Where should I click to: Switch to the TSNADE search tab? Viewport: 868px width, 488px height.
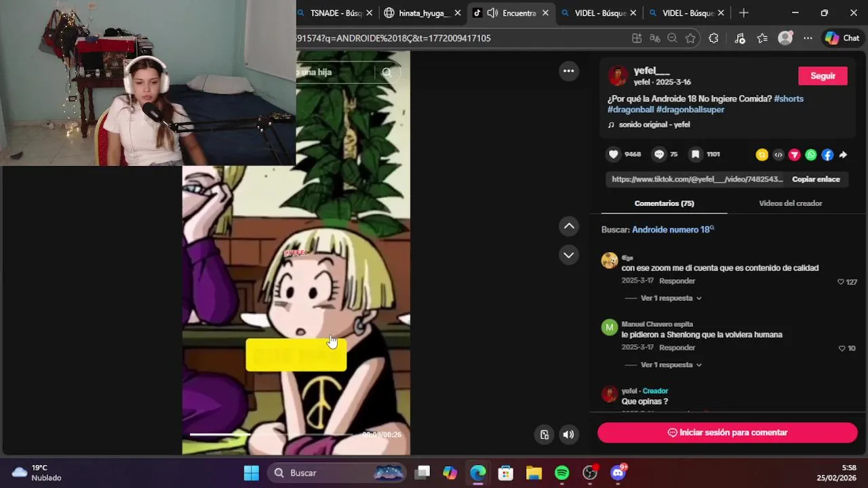pyautogui.click(x=336, y=13)
